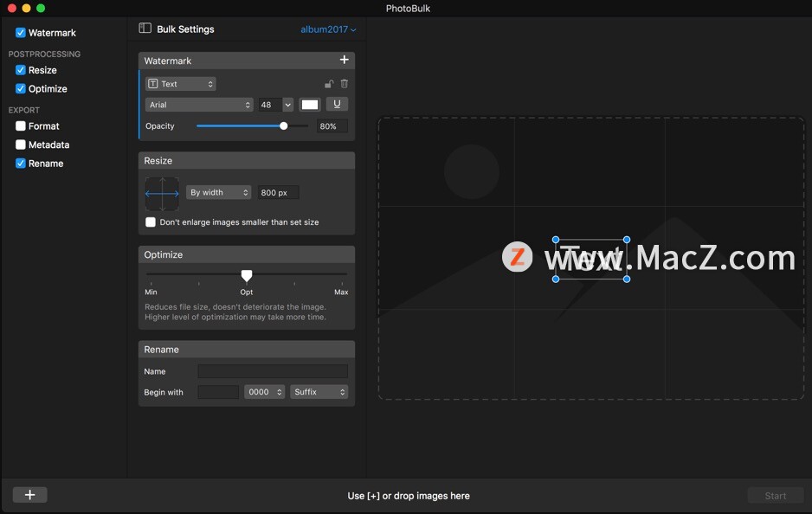
Task: Select top-left handle of watermark text box
Action: (x=556, y=240)
